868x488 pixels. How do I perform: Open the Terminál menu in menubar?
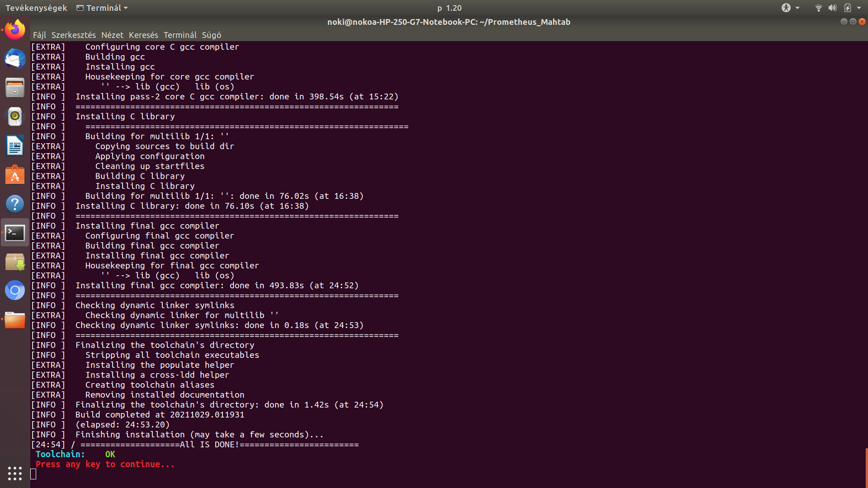[x=180, y=35]
